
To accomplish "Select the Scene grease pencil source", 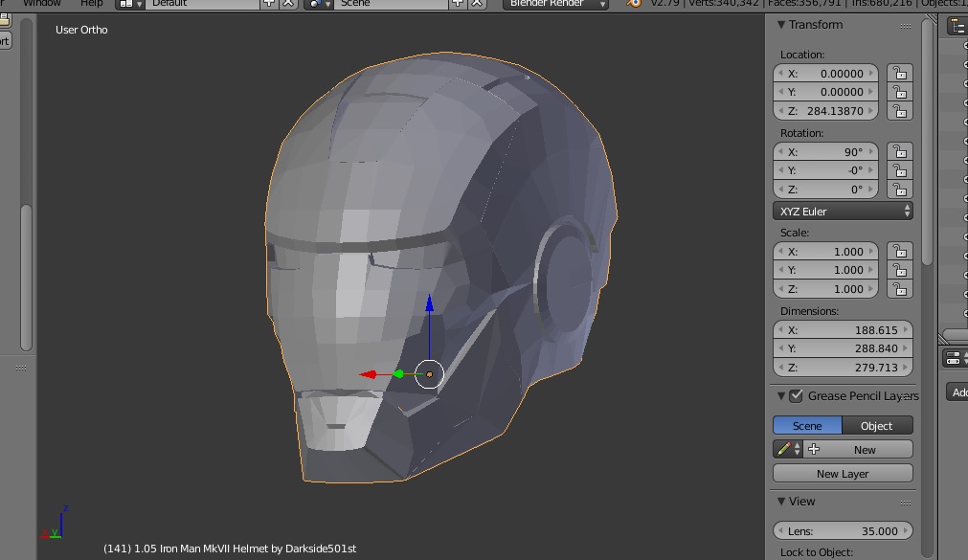I will click(x=807, y=426).
